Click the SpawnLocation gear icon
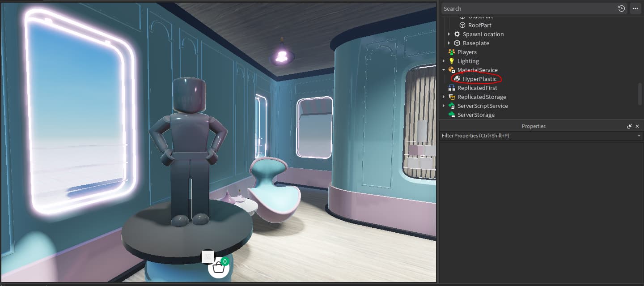Image resolution: width=644 pixels, height=286 pixels. [457, 34]
